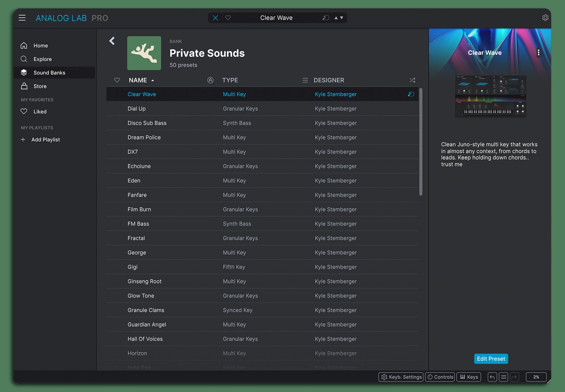Click the undo arrow in bottom bar
Screen dimensions: 565x392
pyautogui.click(x=492, y=377)
